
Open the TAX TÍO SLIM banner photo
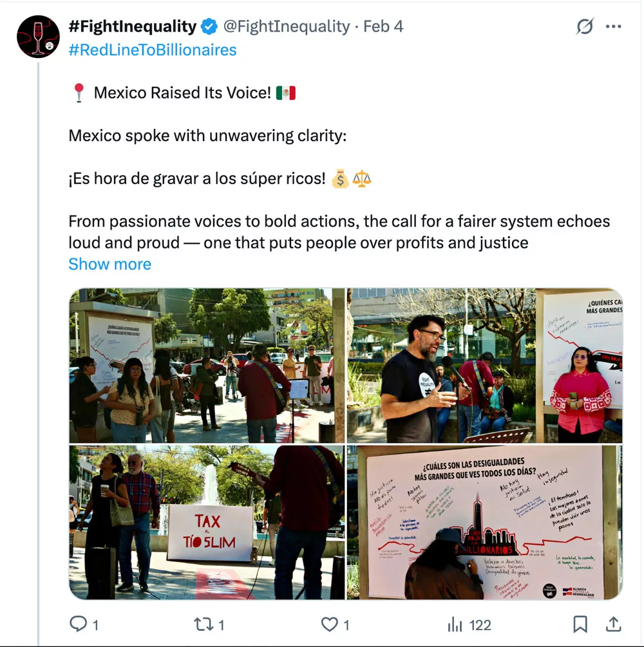[x=207, y=522]
